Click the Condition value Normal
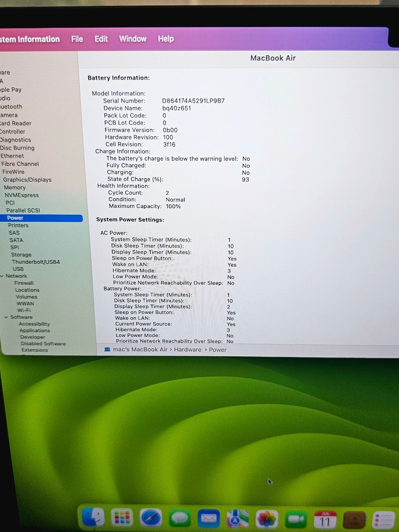This screenshot has height=532, width=399. coord(175,200)
